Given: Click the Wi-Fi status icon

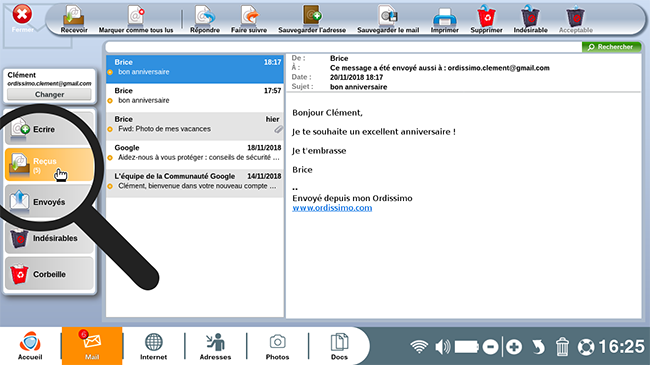Looking at the screenshot, I should pyautogui.click(x=419, y=347).
